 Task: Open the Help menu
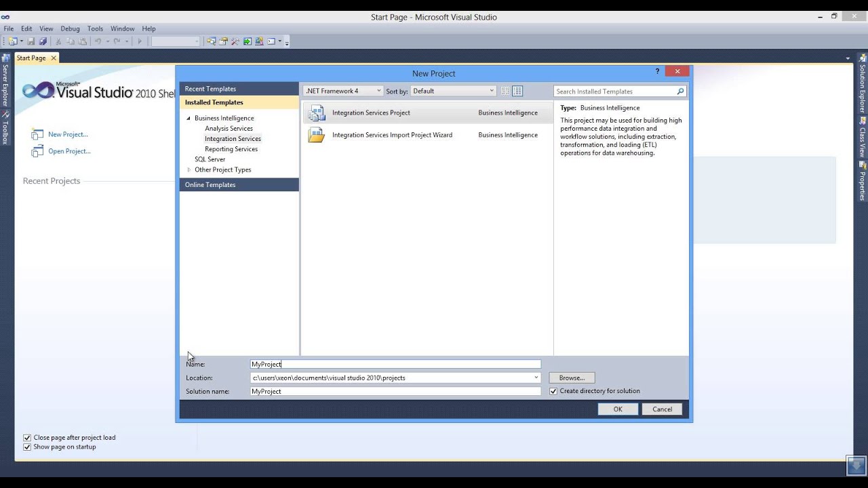[149, 28]
